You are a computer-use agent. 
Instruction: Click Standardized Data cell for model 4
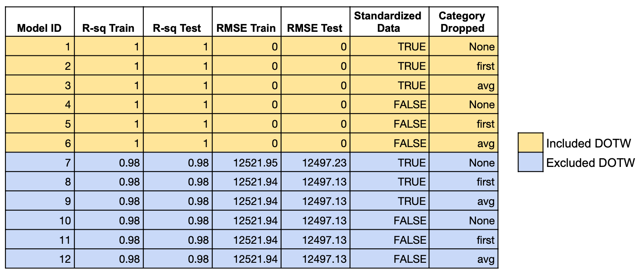tap(410, 105)
